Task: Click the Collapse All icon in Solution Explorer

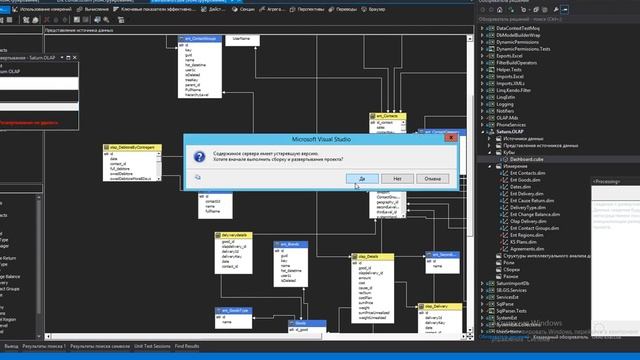Action: (536, 9)
